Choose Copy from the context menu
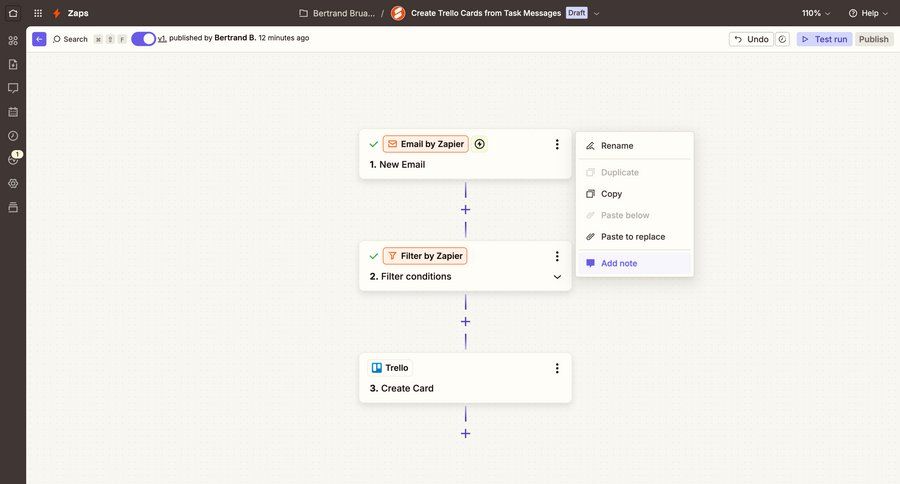 (634, 194)
